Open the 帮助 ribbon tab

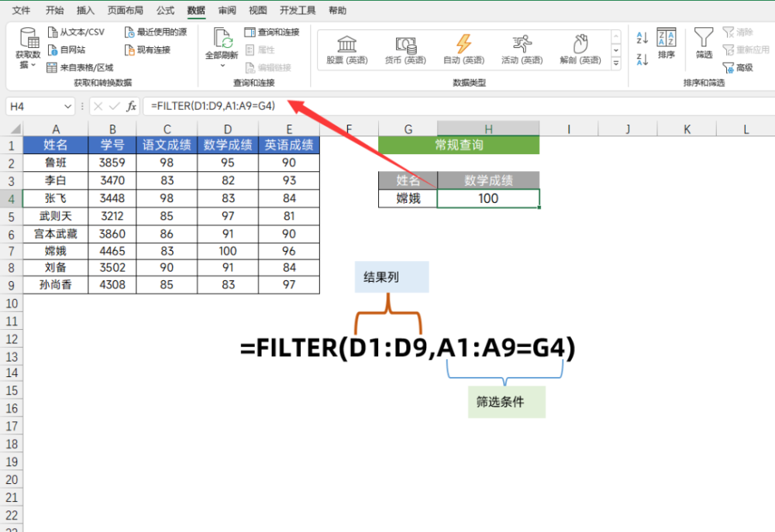(x=338, y=10)
